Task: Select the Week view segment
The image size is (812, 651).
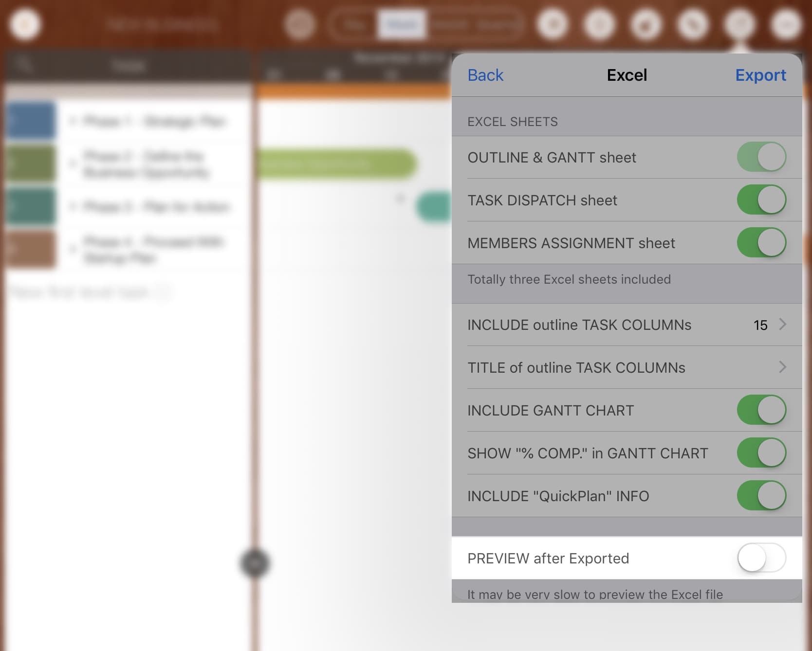Action: [x=402, y=24]
